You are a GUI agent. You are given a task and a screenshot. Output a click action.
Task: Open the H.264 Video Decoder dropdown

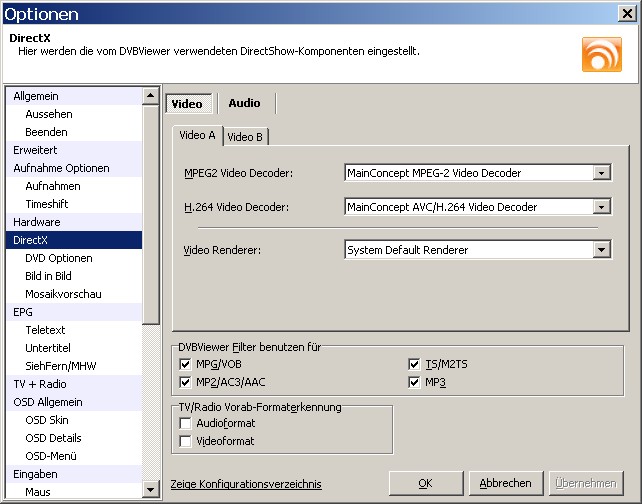pyautogui.click(x=601, y=207)
